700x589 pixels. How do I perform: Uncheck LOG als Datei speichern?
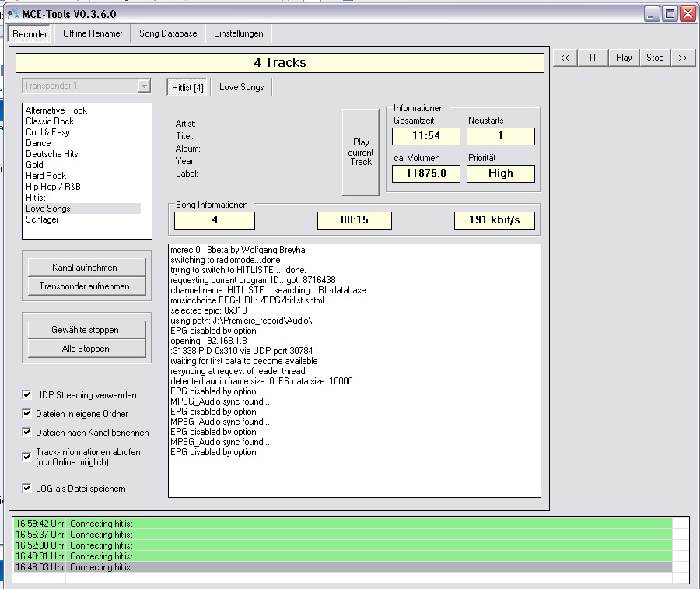pos(28,489)
